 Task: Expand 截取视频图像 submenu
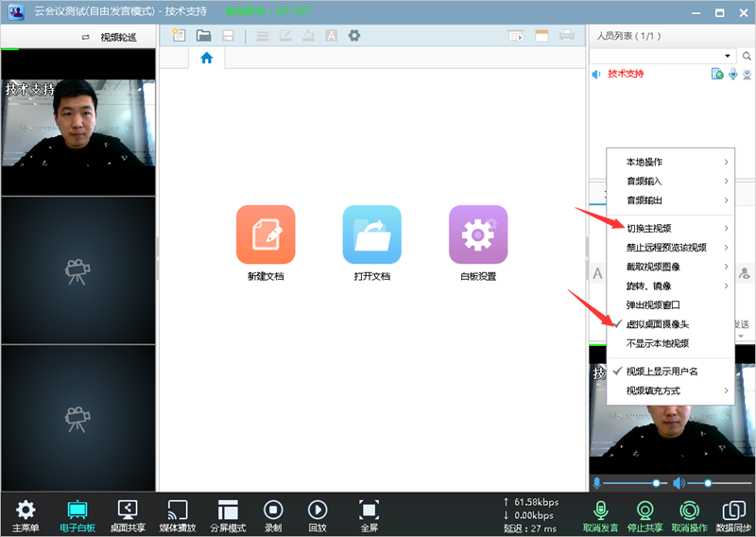coord(670,267)
